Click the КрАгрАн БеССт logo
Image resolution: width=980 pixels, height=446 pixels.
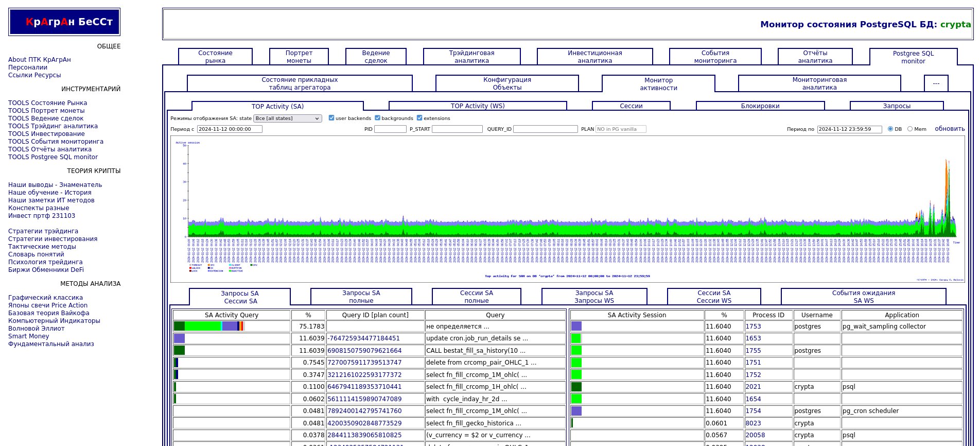click(x=64, y=22)
